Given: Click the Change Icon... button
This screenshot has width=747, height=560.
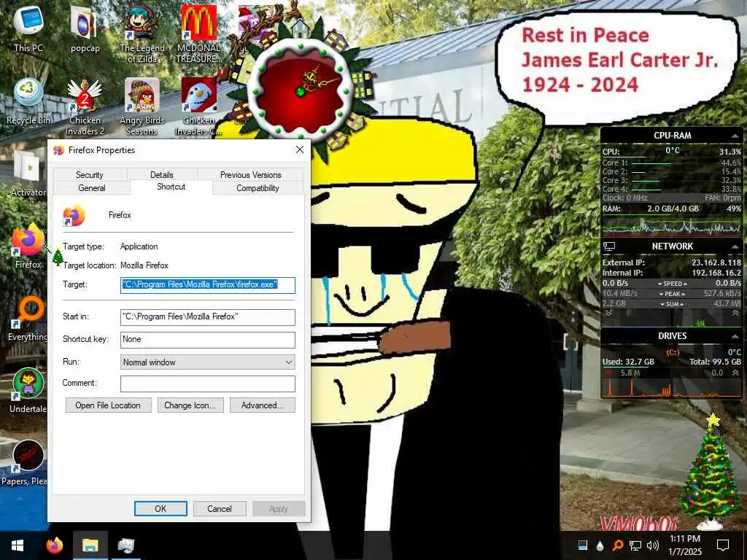Looking at the screenshot, I should (x=190, y=405).
